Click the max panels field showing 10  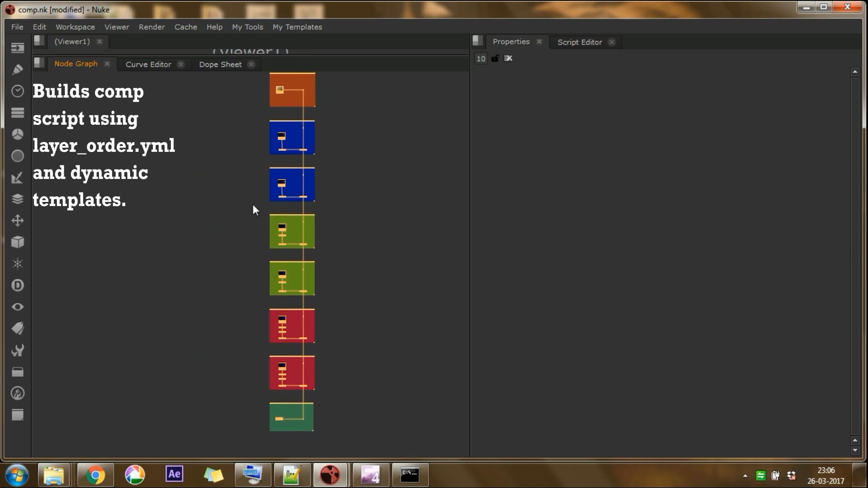click(x=481, y=58)
